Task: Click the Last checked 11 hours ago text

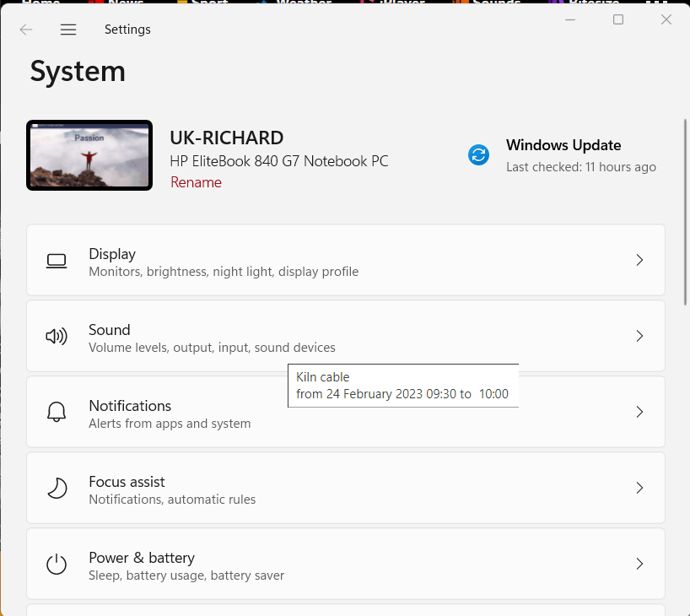Action: tap(581, 167)
